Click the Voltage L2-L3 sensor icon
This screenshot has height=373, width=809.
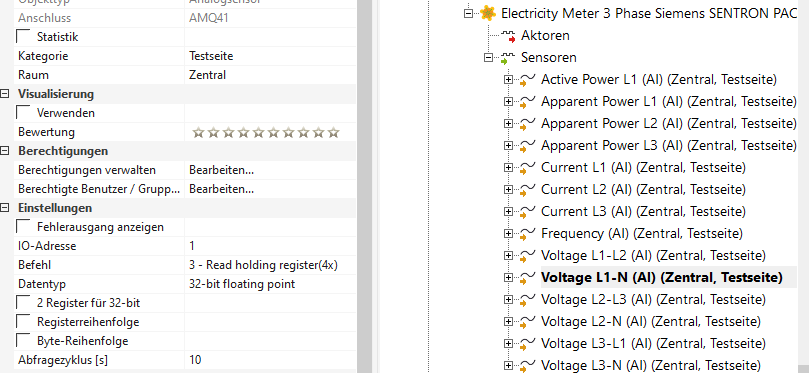coord(527,300)
